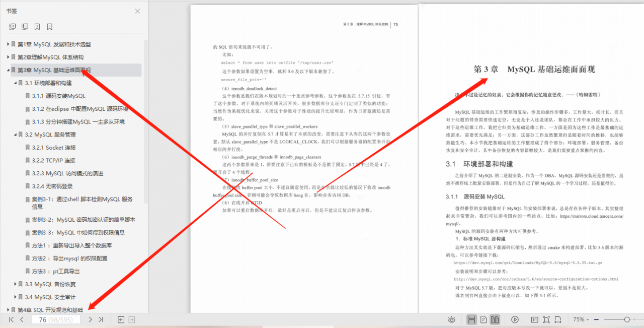Collapse 3.2 MySQL 服务管理 arrow
Screen dimensions: 644x328
[x=16, y=135]
